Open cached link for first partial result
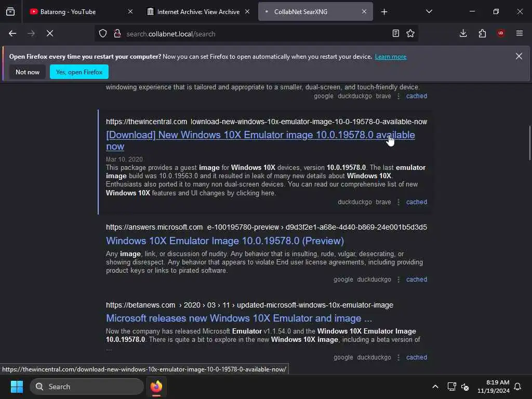Image resolution: width=532 pixels, height=399 pixels. (x=417, y=96)
